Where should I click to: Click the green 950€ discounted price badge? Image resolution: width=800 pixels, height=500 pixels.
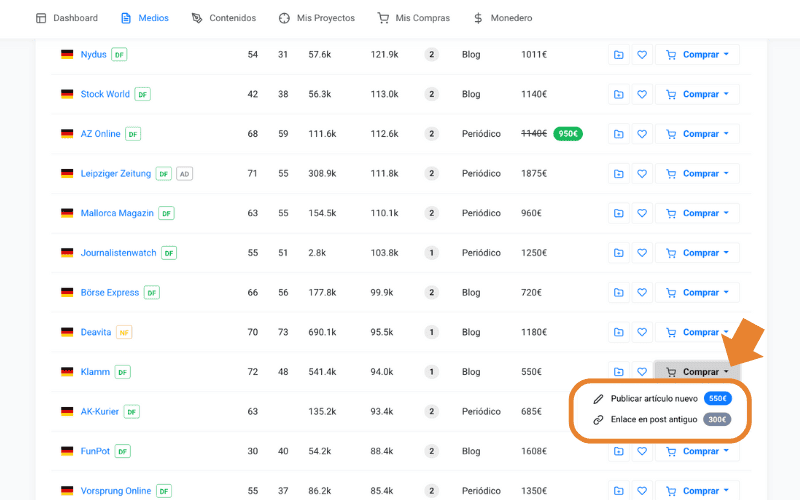[x=568, y=134]
